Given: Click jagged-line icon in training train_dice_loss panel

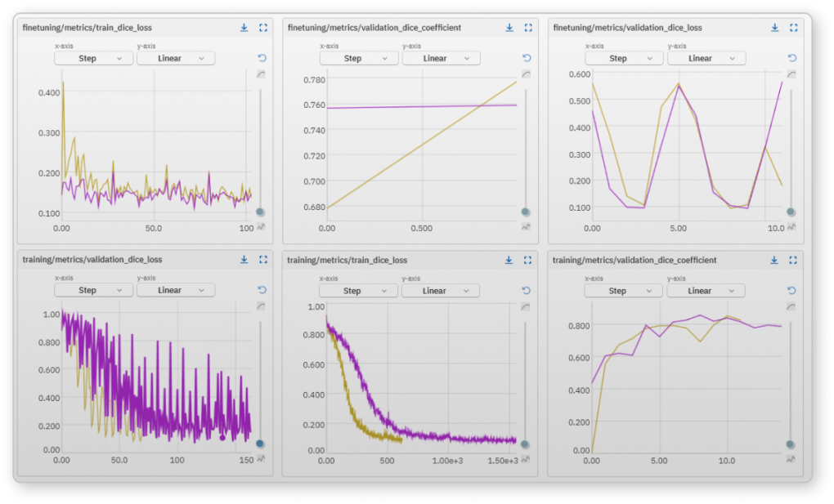Looking at the screenshot, I should point(526,459).
